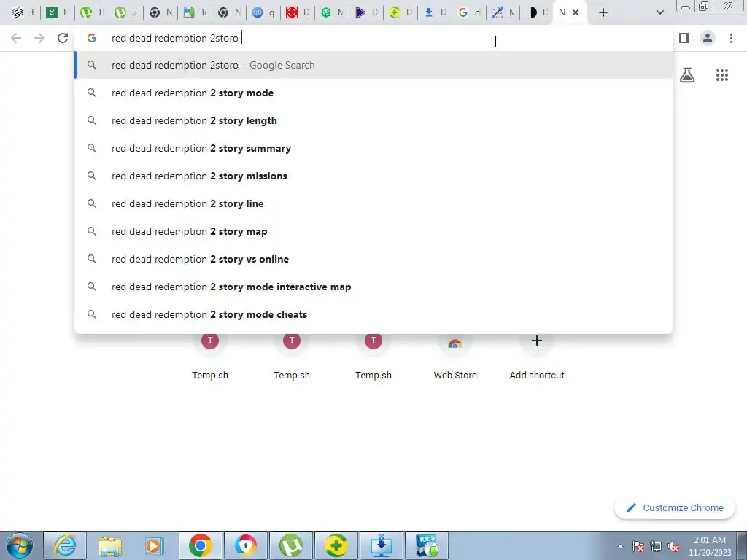Pick the '2 story map' suggestion
The width and height of the screenshot is (747, 560).
pyautogui.click(x=373, y=231)
